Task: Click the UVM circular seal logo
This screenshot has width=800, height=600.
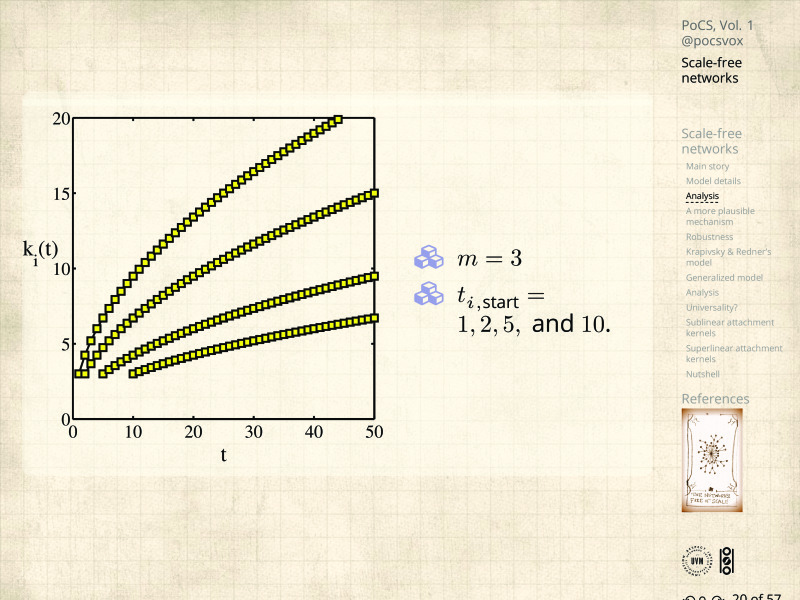Action: (x=697, y=561)
